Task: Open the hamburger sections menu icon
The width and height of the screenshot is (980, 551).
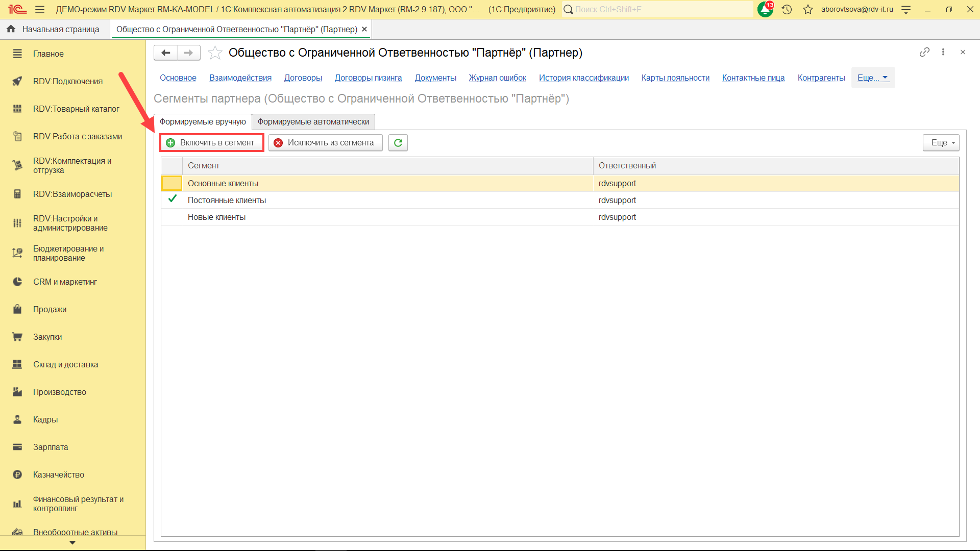Action: click(x=40, y=9)
